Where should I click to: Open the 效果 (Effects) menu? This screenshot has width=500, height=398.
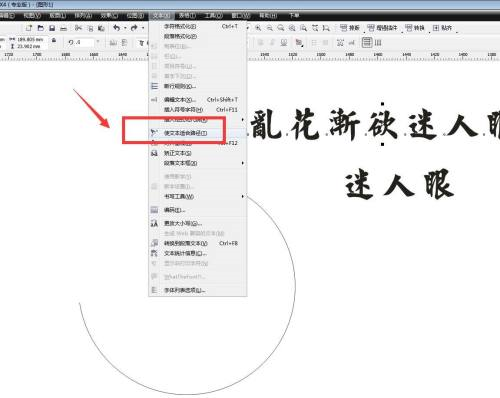pyautogui.click(x=109, y=16)
